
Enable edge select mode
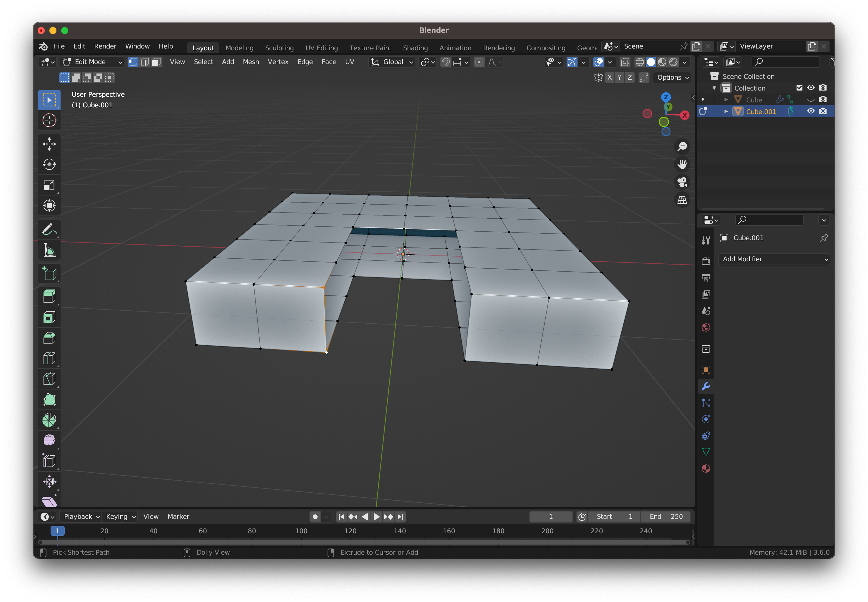tap(145, 62)
